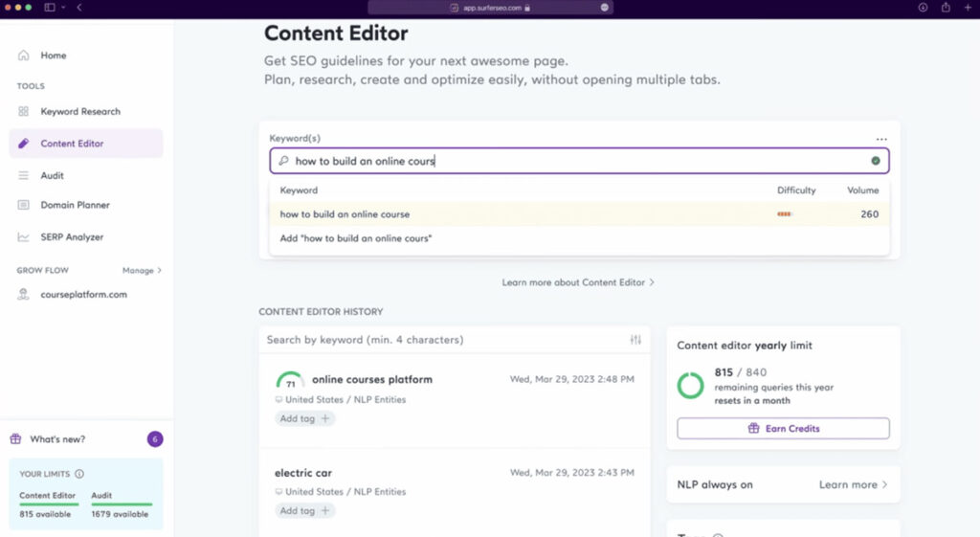Open What's new panel

[x=57, y=438]
